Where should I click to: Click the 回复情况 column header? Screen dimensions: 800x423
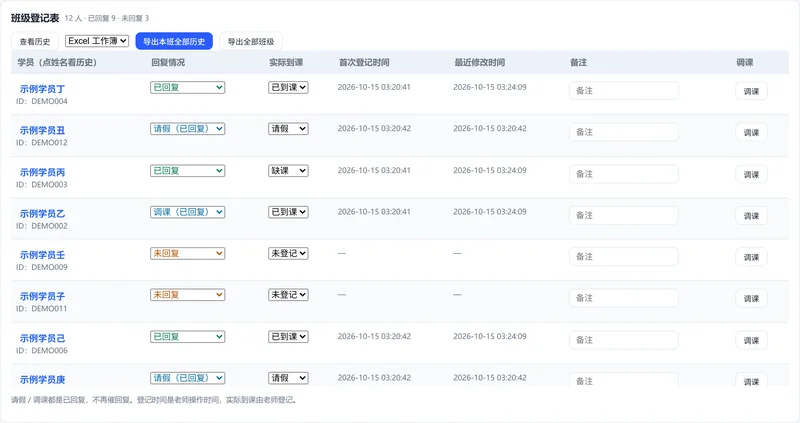click(x=168, y=62)
